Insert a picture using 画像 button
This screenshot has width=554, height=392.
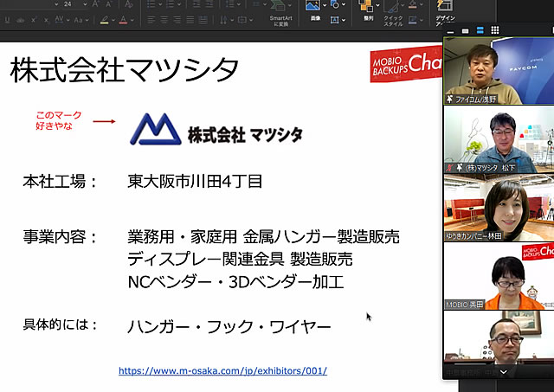pos(313,10)
